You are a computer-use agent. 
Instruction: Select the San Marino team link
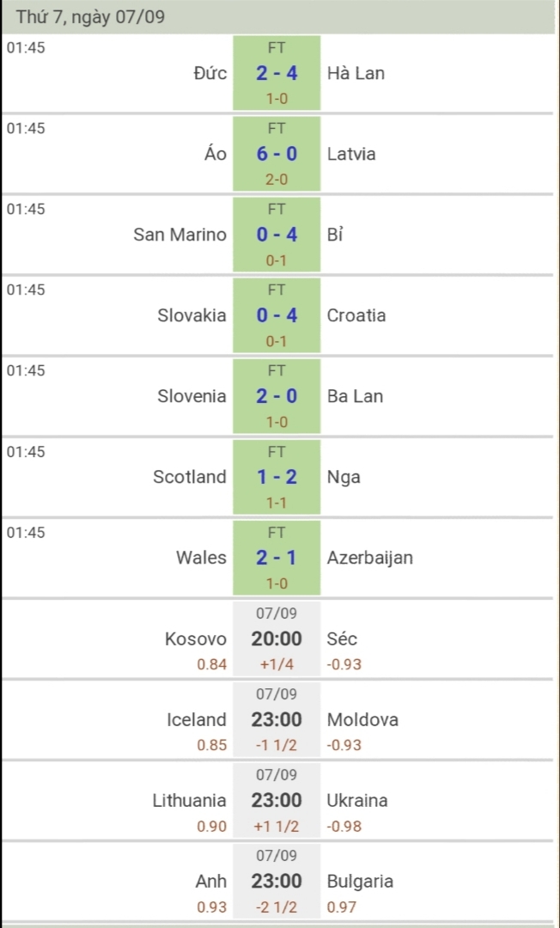click(180, 235)
